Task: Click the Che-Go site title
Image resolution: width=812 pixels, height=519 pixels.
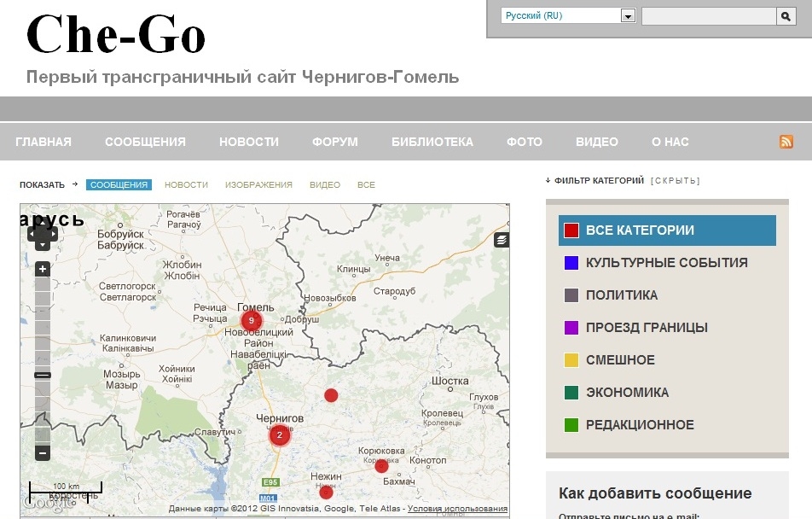Action: (x=116, y=34)
